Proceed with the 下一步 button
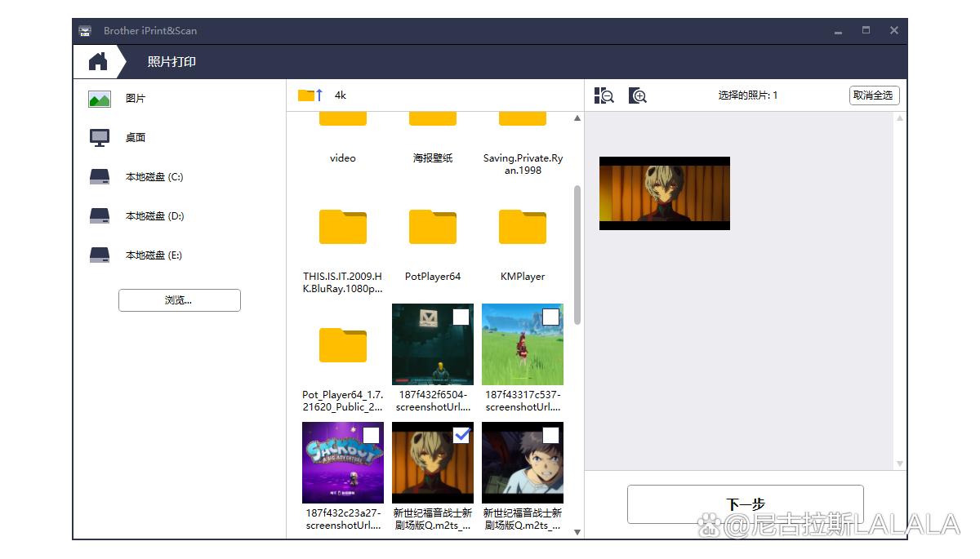 (x=745, y=504)
